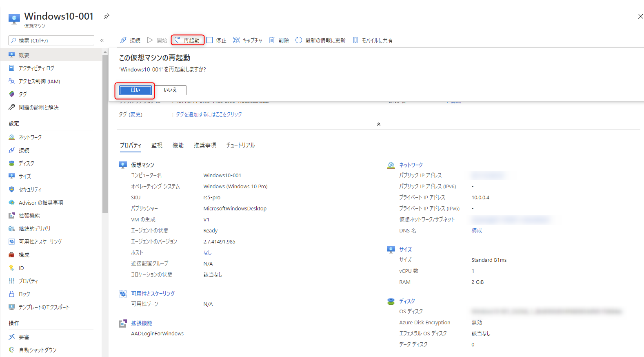The height and width of the screenshot is (357, 644).
Task: Open 拡張機能 section heading link
Action: pos(141,323)
